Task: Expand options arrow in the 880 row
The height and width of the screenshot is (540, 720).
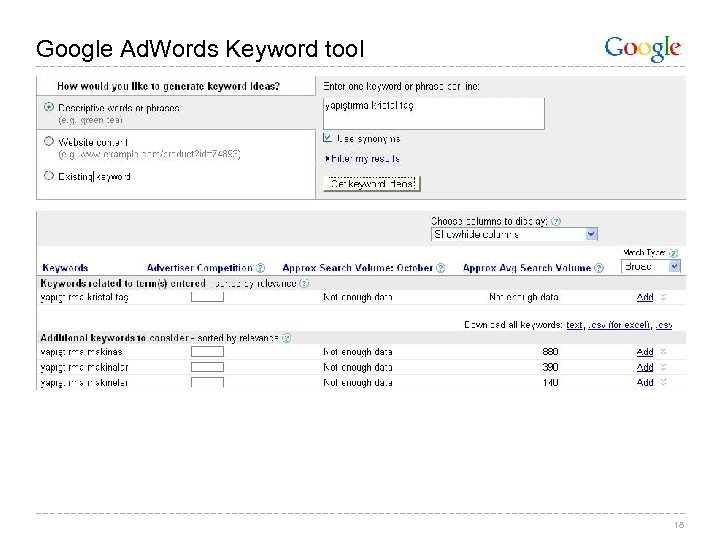Action: tap(664, 352)
